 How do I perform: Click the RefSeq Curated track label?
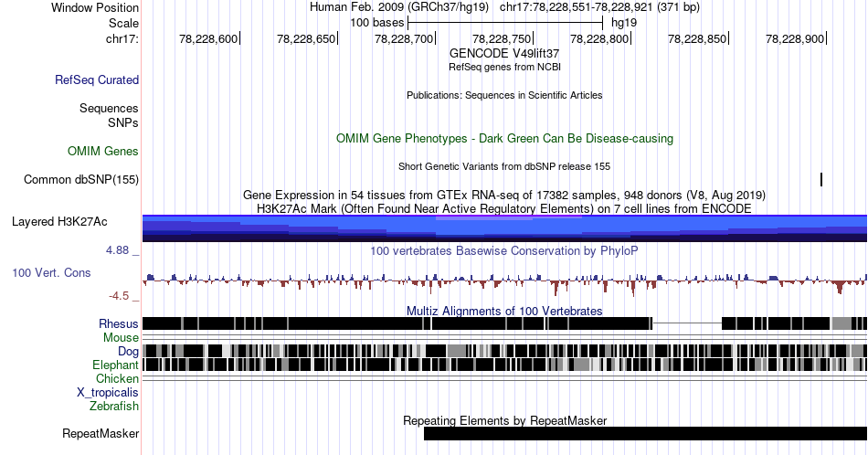click(x=96, y=79)
